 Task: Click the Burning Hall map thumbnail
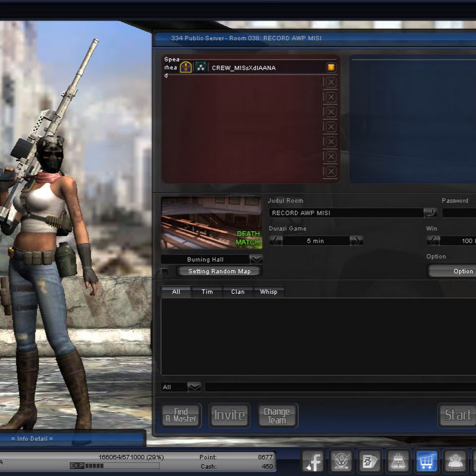point(212,223)
